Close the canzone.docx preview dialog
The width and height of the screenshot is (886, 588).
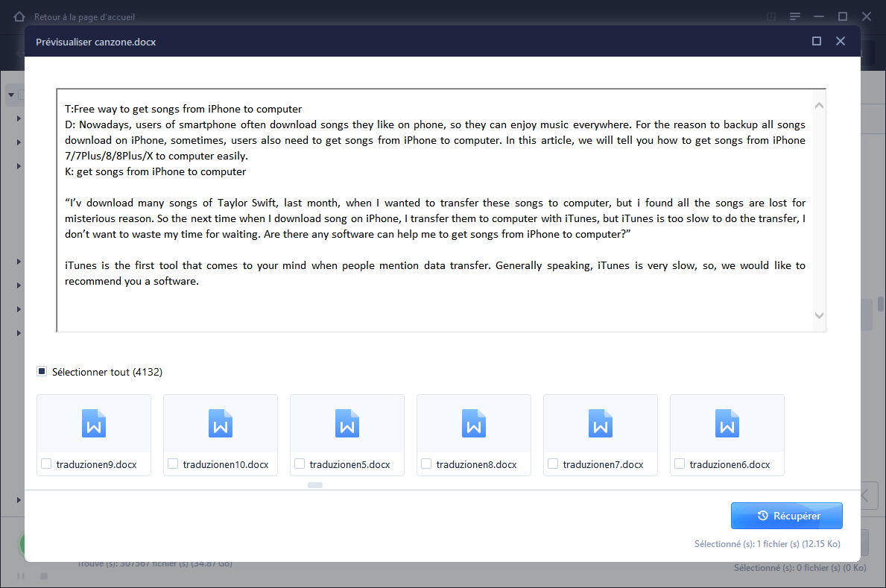click(841, 42)
